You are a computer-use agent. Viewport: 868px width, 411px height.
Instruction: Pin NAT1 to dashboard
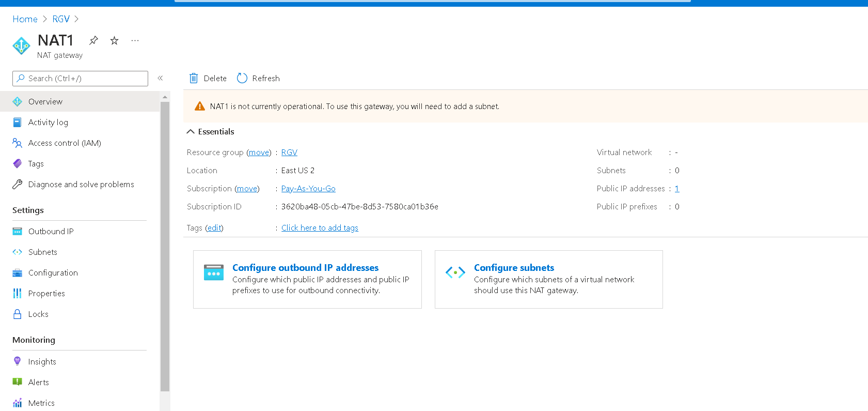click(93, 40)
